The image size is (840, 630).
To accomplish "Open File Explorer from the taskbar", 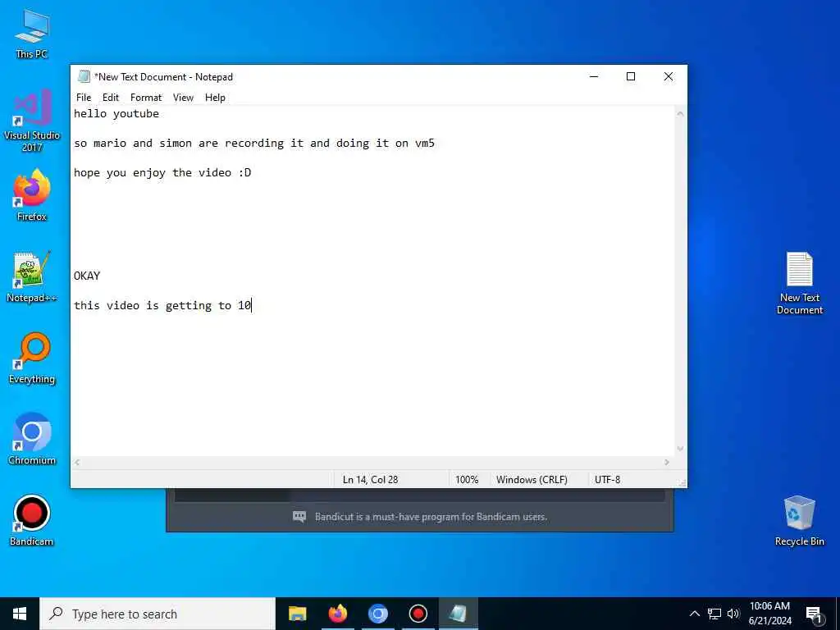I will coord(297,614).
